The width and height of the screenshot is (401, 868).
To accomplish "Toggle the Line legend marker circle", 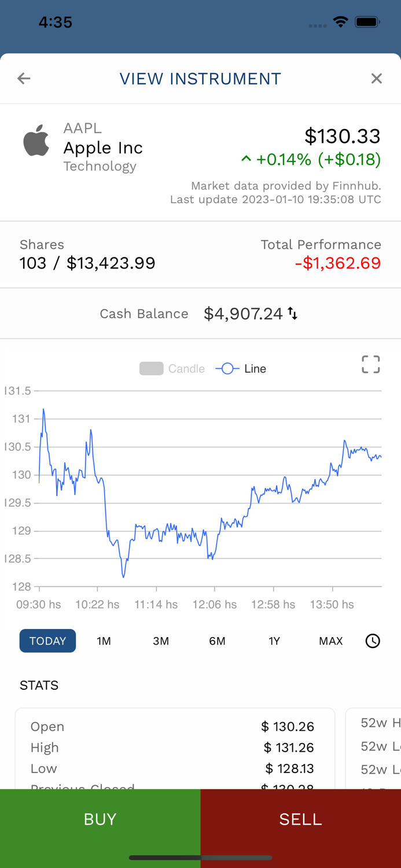I will pyautogui.click(x=227, y=369).
